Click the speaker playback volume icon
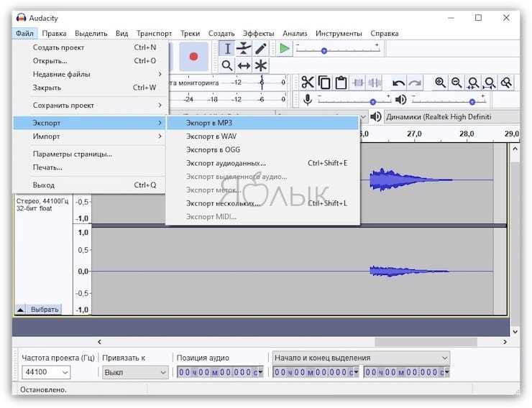Screen dimensions: 532x408 click(401, 100)
